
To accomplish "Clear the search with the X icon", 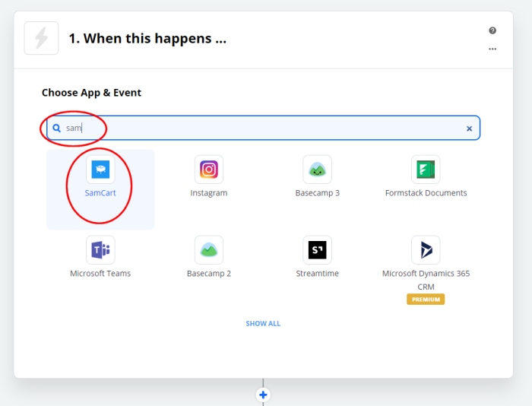I will [x=469, y=128].
